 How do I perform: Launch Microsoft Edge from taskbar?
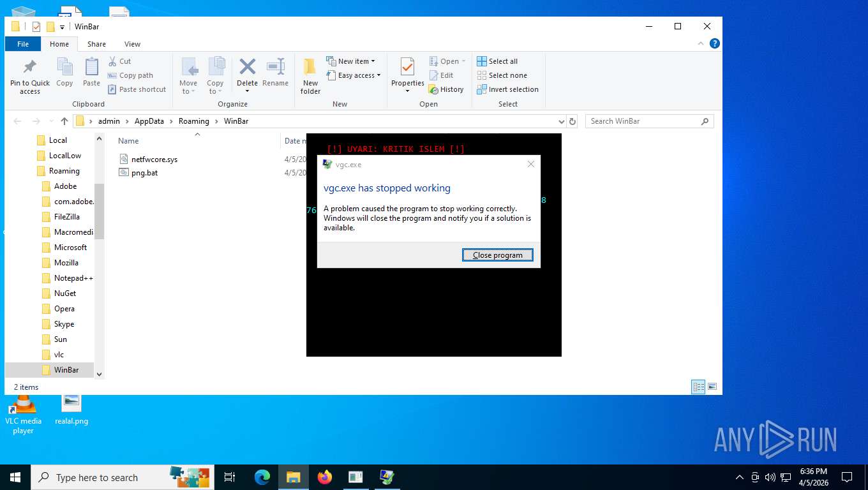click(x=262, y=477)
